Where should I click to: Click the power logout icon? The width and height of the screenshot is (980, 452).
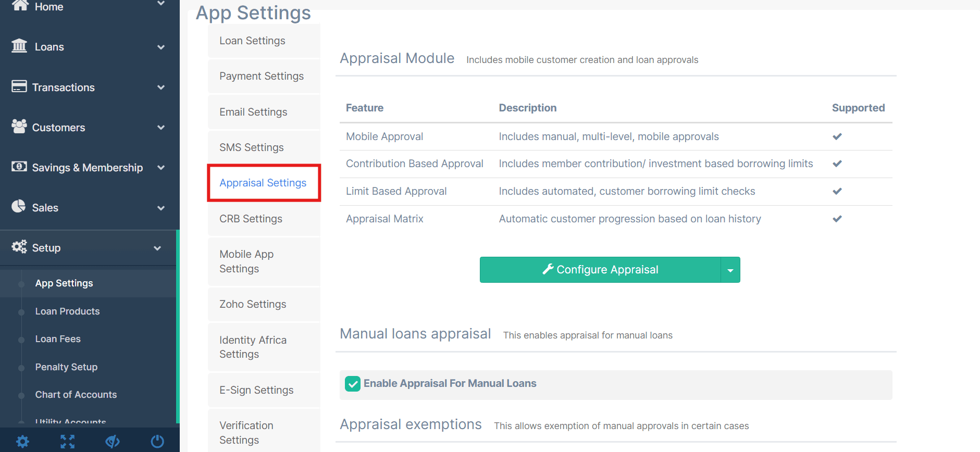[157, 442]
